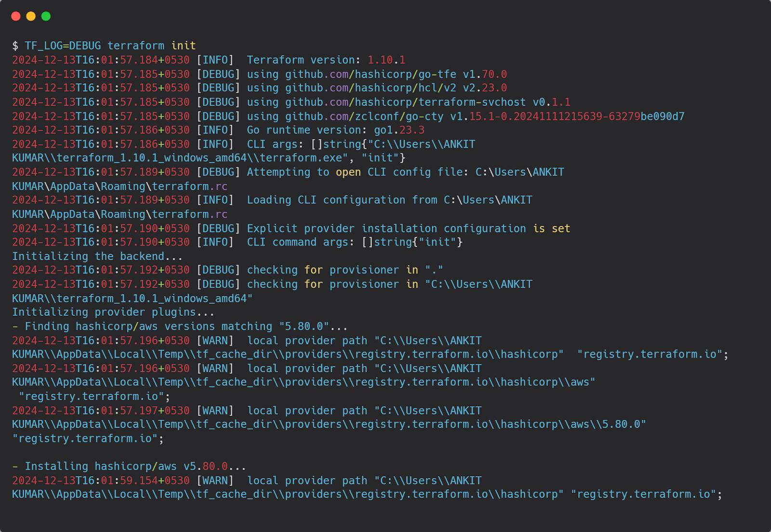Click 'terraform.exe", "init"}' continuation line
Screen dimensions: 771x532
(x=209, y=158)
